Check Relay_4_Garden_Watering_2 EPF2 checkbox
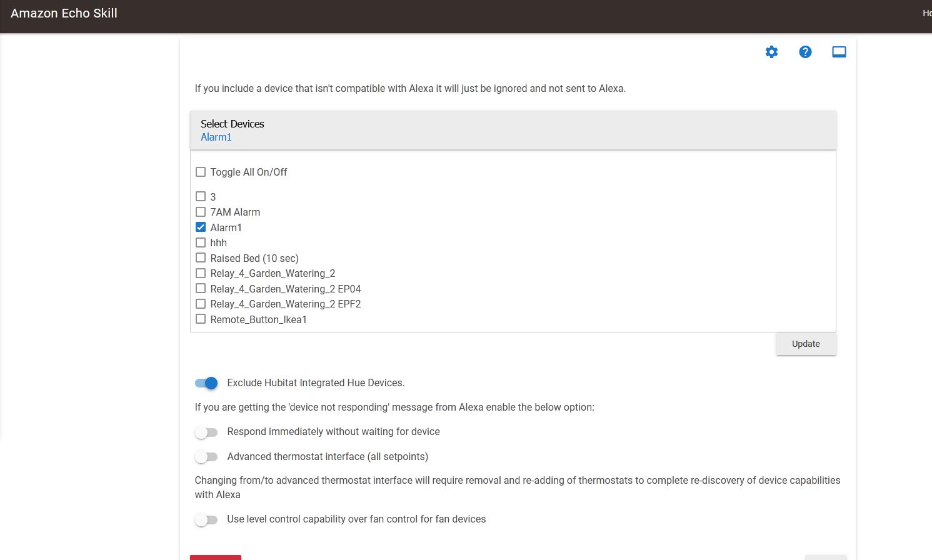The height and width of the screenshot is (560, 932). pos(201,304)
